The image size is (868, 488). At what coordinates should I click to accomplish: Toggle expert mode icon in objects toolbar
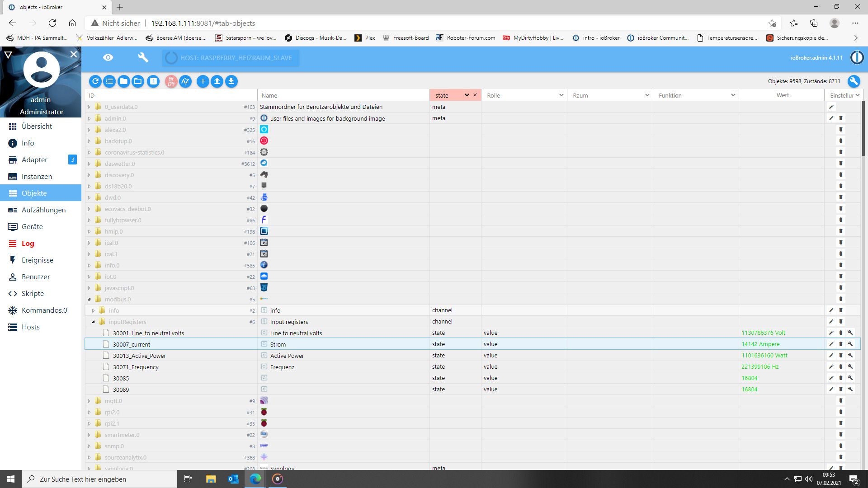point(171,81)
